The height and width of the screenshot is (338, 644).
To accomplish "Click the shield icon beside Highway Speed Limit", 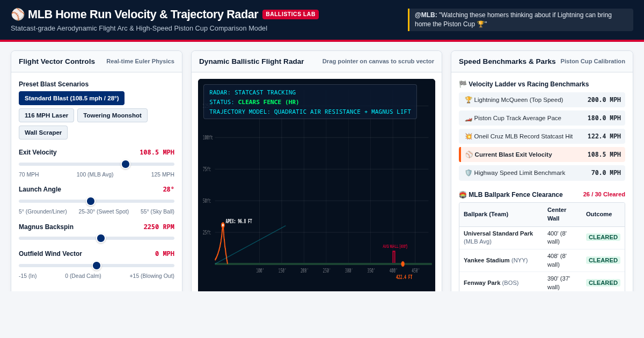I will [469, 173].
